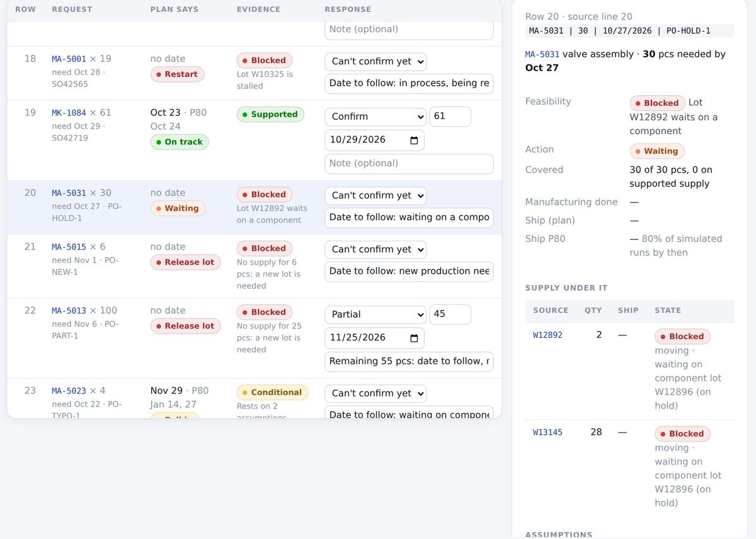Open part link MA-5001 in row 18
This screenshot has width=756, height=539.
tap(69, 59)
